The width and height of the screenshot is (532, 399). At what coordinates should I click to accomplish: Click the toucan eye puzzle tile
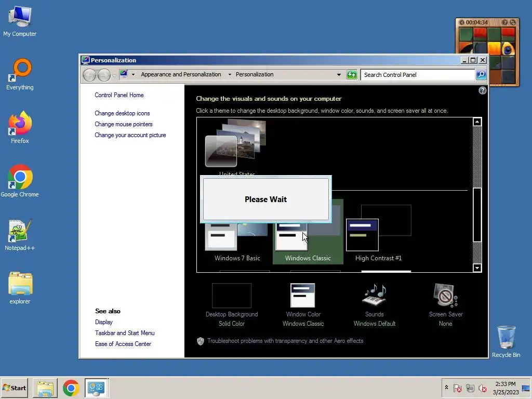tap(508, 49)
